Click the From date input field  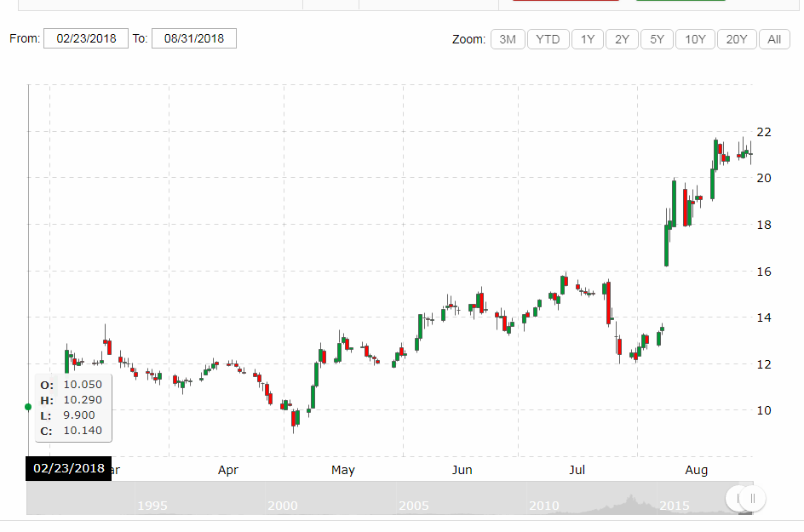tap(85, 37)
